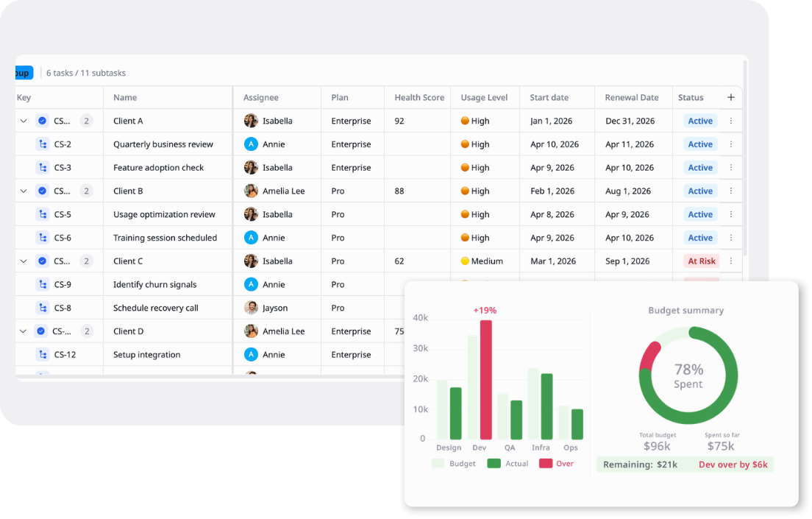The image size is (812, 519).
Task: Open the Quarterly business review row menu
Action: 730,144
